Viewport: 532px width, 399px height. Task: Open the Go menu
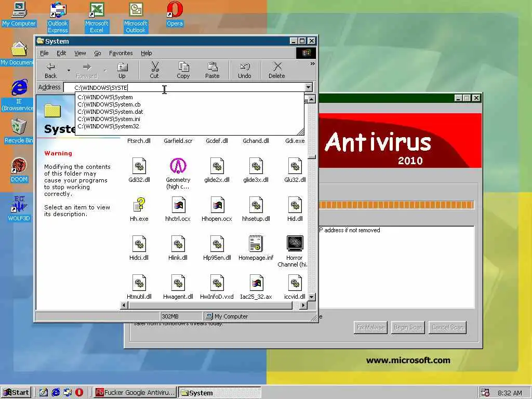point(97,54)
